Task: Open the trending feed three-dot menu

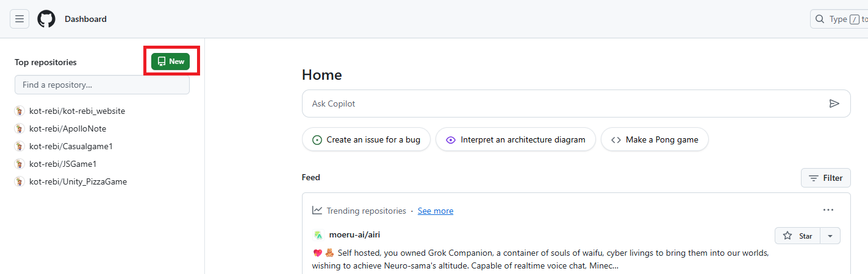Action: [828, 210]
